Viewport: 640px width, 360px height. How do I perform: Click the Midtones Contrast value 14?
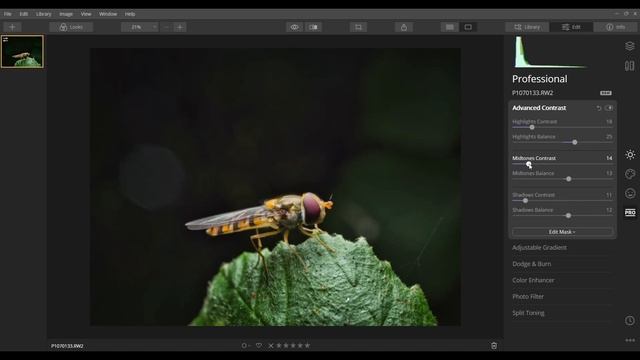[x=609, y=158]
